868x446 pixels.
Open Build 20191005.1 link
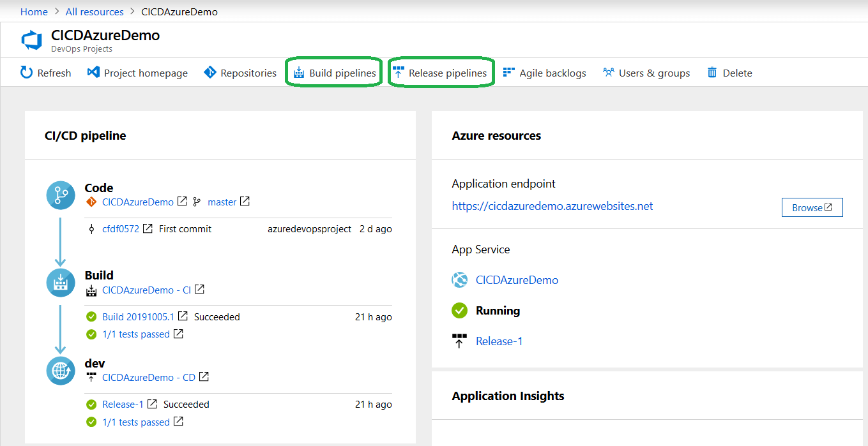[x=138, y=316]
